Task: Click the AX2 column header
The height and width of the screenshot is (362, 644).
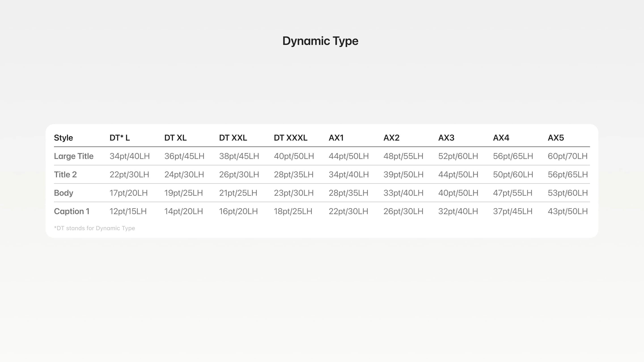Action: pyautogui.click(x=392, y=138)
